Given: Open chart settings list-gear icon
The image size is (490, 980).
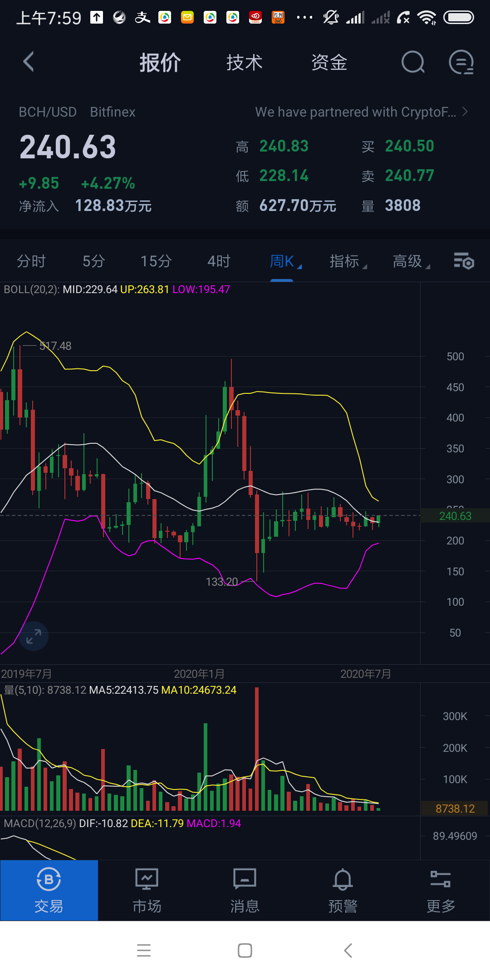Looking at the screenshot, I should 464,261.
